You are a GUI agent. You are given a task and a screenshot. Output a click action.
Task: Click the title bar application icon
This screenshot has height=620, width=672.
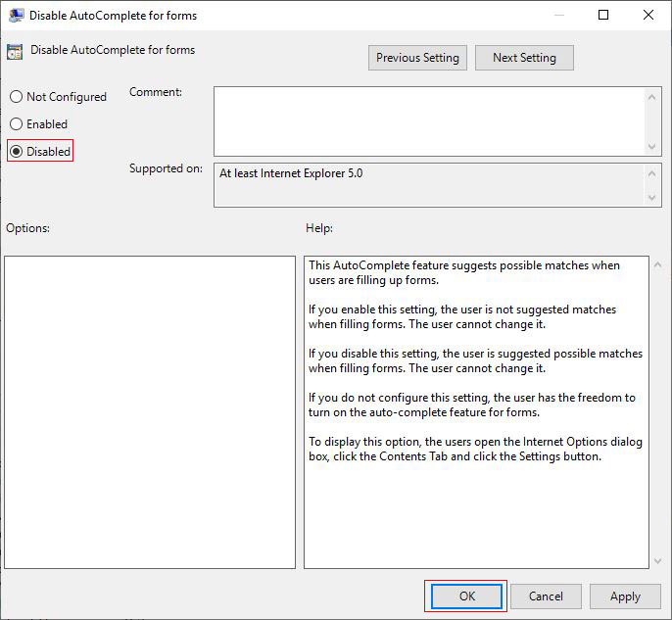pos(17,15)
